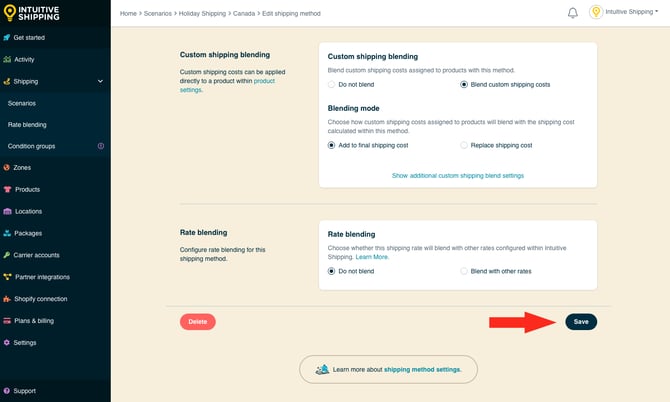The width and height of the screenshot is (670, 402).
Task: Select 'Replace shipping cost' blending mode
Action: [464, 145]
